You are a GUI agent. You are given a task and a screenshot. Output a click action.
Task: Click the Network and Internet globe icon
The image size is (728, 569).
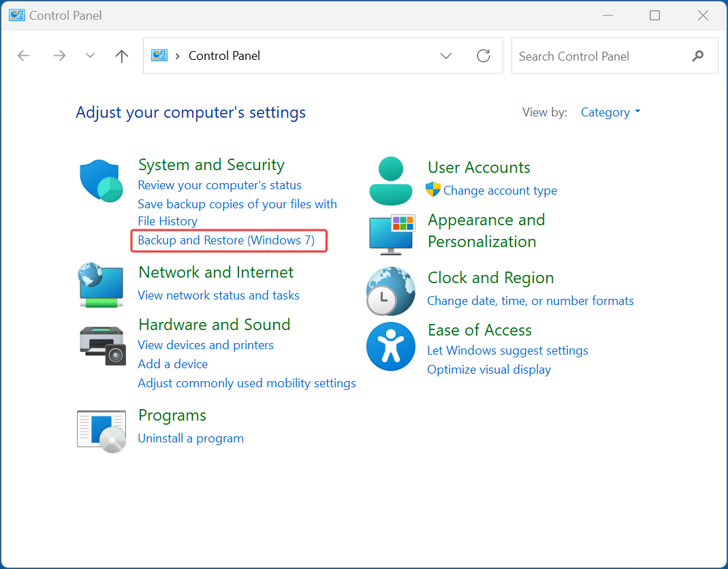point(101,284)
